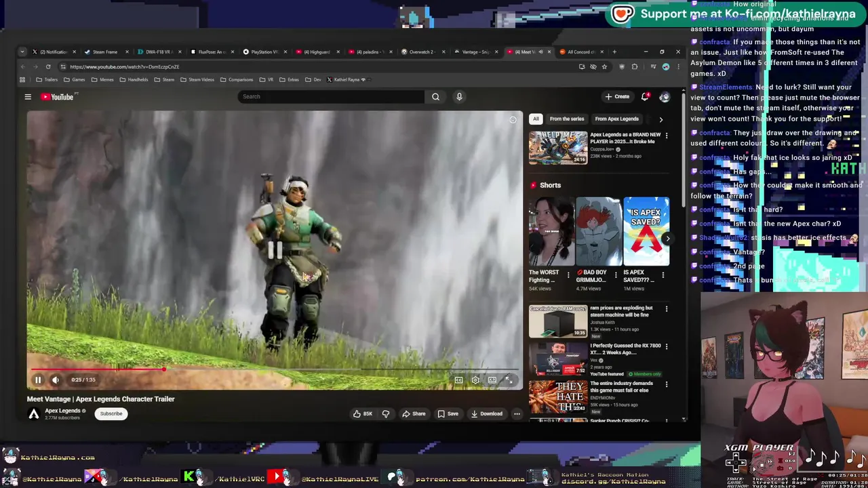This screenshot has width=868, height=488.
Task: Select the From the series chip
Action: coord(567,119)
